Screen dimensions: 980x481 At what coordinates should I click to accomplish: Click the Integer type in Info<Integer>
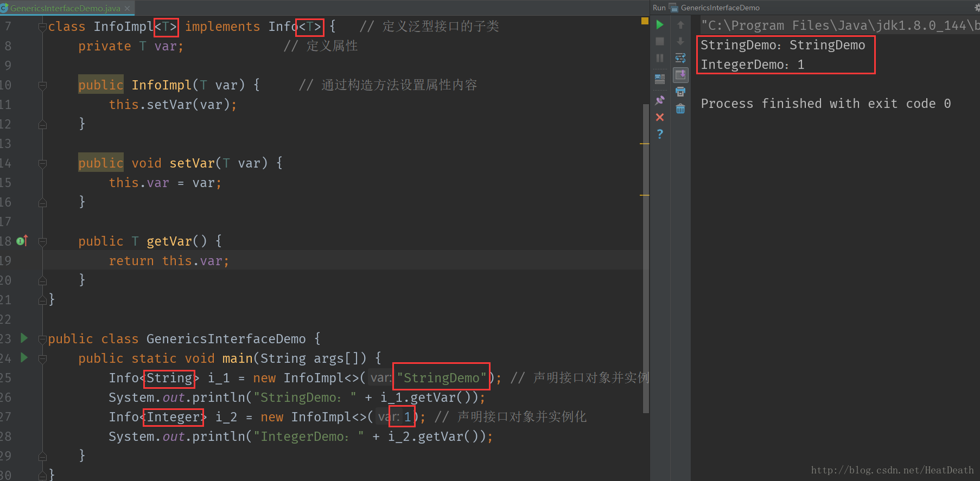click(x=174, y=417)
